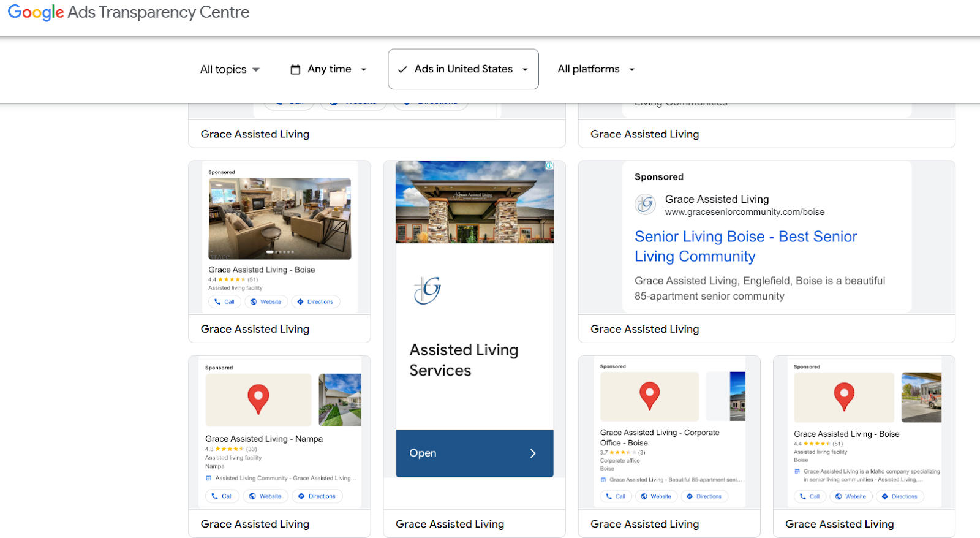
Task: Click building photo in Corporate Office ad
Action: [737, 396]
